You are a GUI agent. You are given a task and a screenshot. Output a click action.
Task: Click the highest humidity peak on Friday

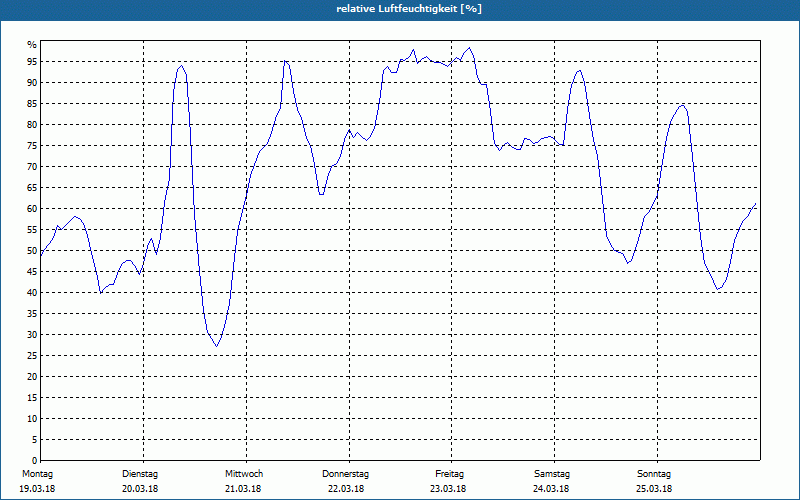(469, 48)
